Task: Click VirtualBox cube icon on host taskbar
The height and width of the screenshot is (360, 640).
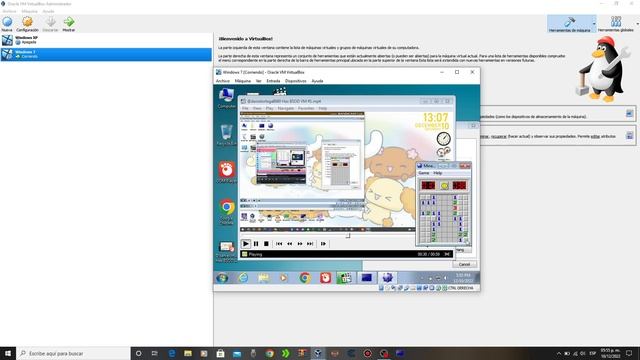Action: pos(318,353)
